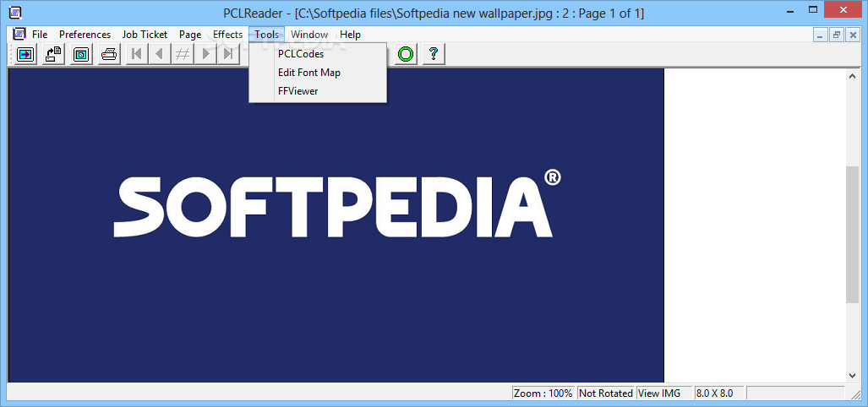Open the Help menu
The height and width of the screenshot is (407, 868).
351,35
